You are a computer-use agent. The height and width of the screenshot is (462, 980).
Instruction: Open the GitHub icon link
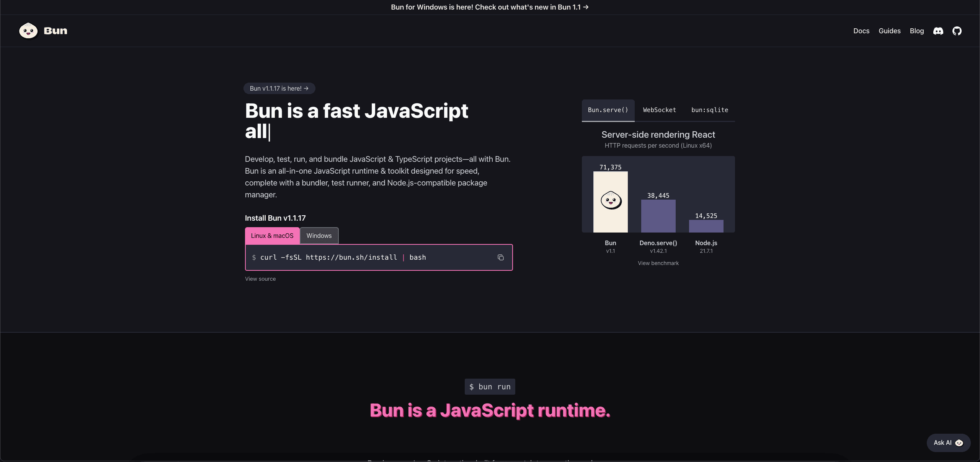click(957, 31)
